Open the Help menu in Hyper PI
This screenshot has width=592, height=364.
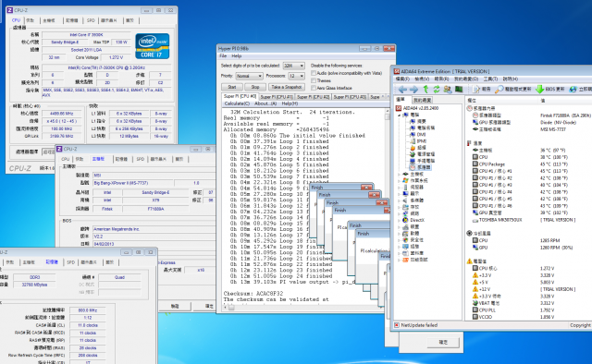click(x=237, y=56)
